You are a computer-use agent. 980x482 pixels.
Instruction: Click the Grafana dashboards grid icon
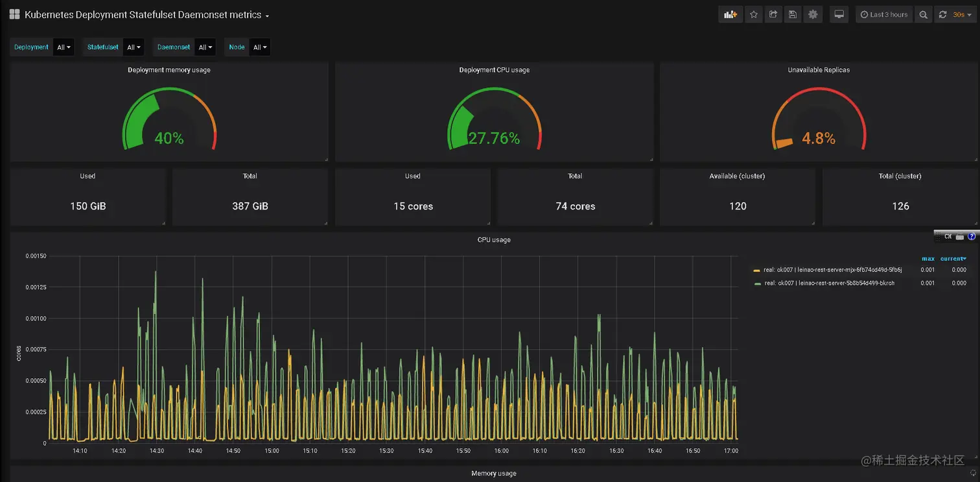(14, 14)
